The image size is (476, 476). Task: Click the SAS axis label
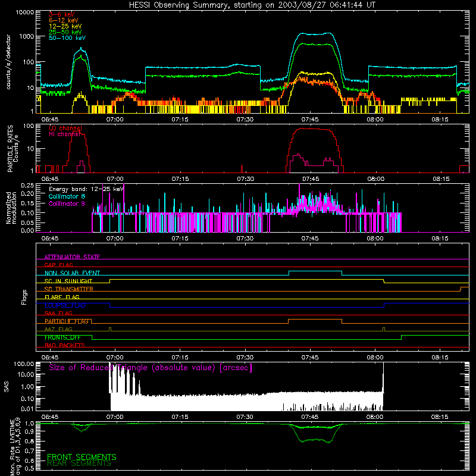click(x=7, y=387)
